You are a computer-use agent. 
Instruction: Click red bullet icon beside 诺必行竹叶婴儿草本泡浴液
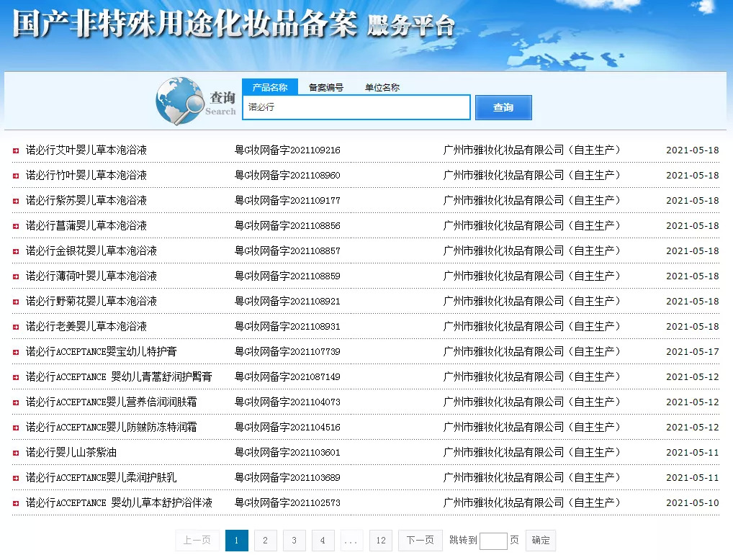coord(16,176)
